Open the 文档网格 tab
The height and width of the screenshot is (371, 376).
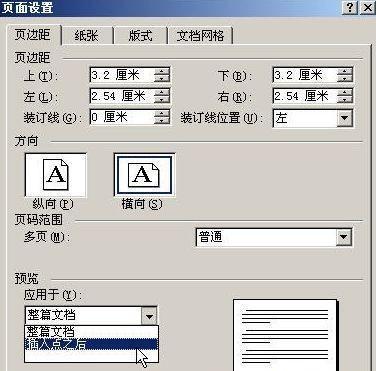200,36
